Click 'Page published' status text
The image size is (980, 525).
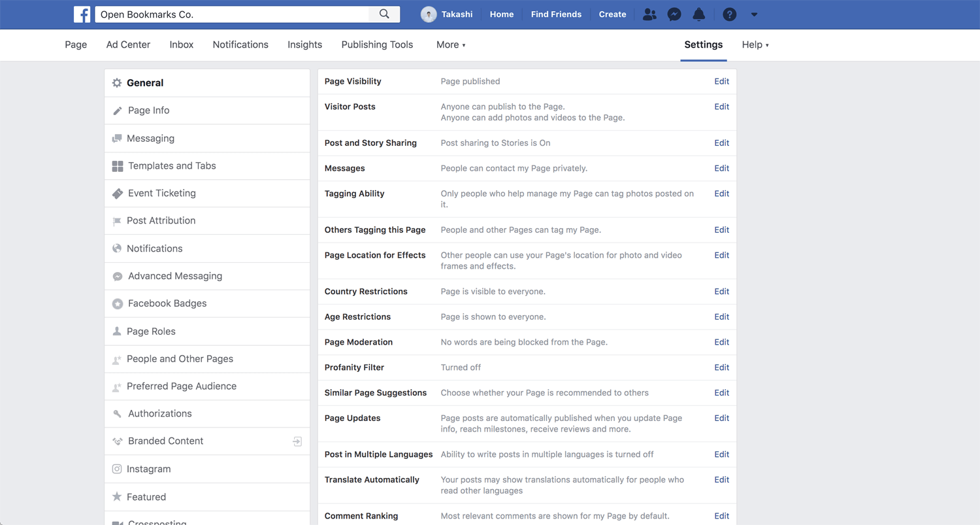coord(470,82)
